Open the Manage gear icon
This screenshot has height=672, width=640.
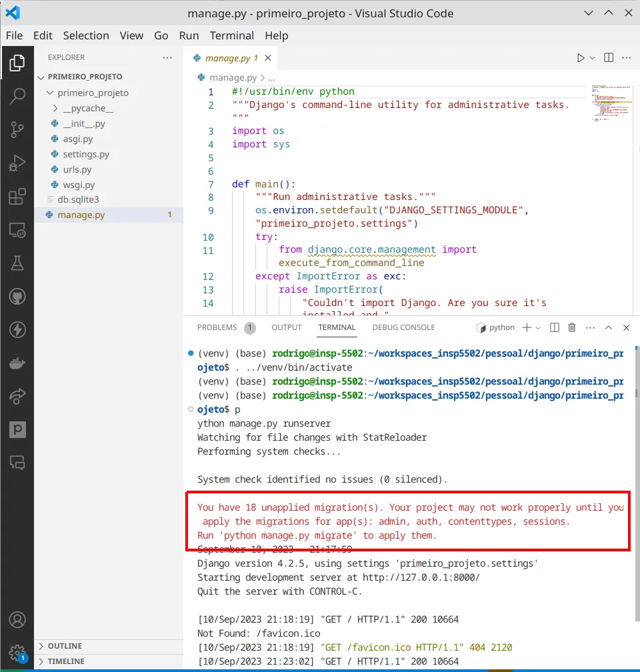tap(17, 653)
